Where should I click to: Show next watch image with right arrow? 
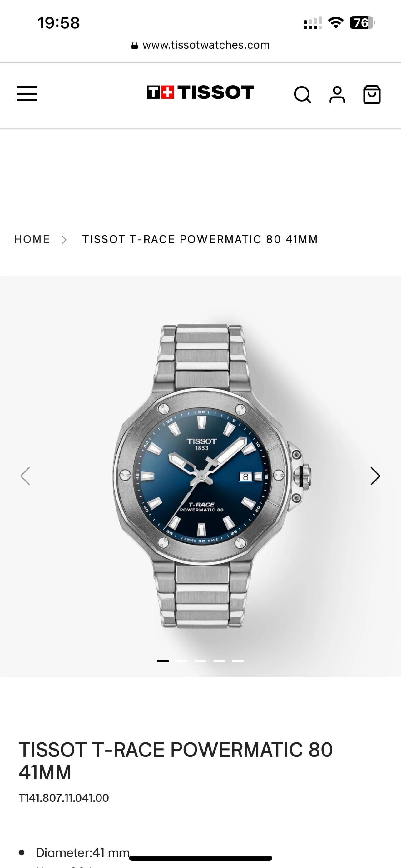coord(375,476)
